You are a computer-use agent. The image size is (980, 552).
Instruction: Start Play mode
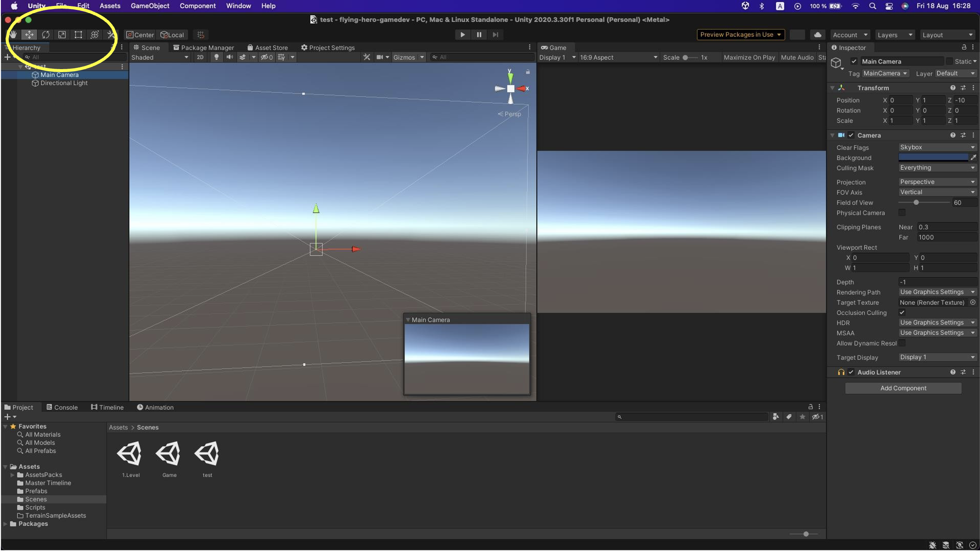point(463,35)
